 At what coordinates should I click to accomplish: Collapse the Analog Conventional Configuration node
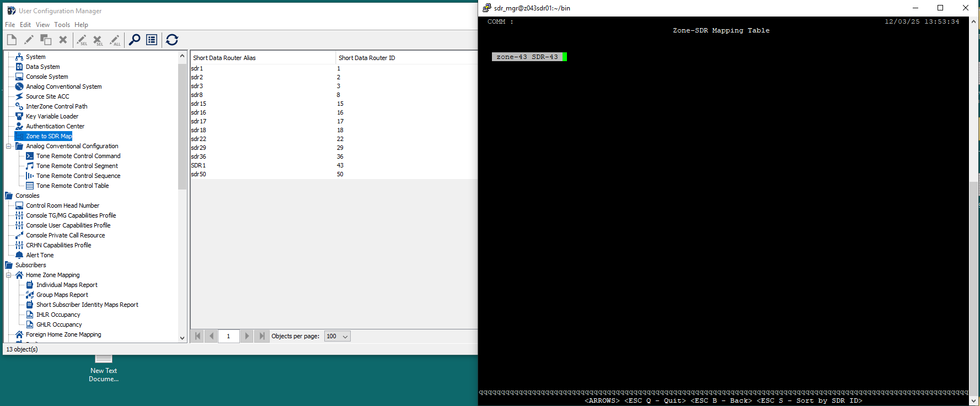tap(9, 146)
